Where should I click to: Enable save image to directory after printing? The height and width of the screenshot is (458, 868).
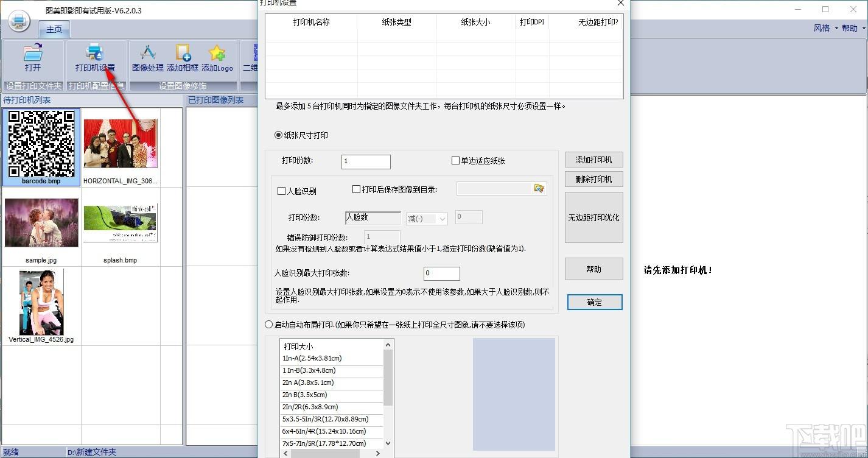pyautogui.click(x=357, y=189)
